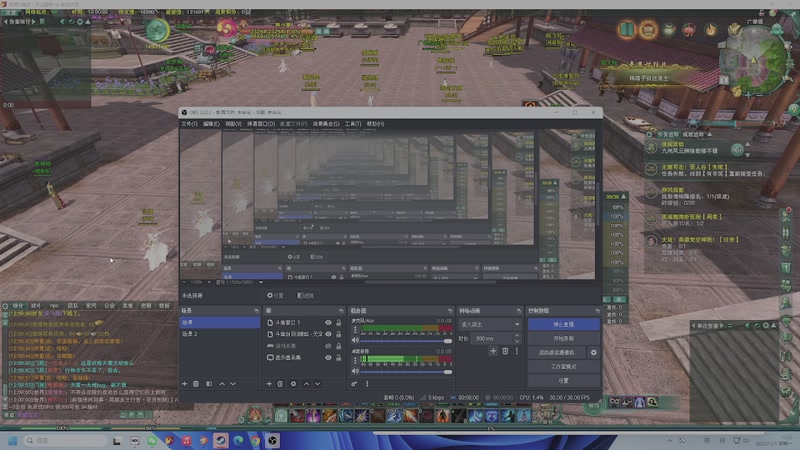
Task: Open the Windows Start menu
Action: point(13,441)
